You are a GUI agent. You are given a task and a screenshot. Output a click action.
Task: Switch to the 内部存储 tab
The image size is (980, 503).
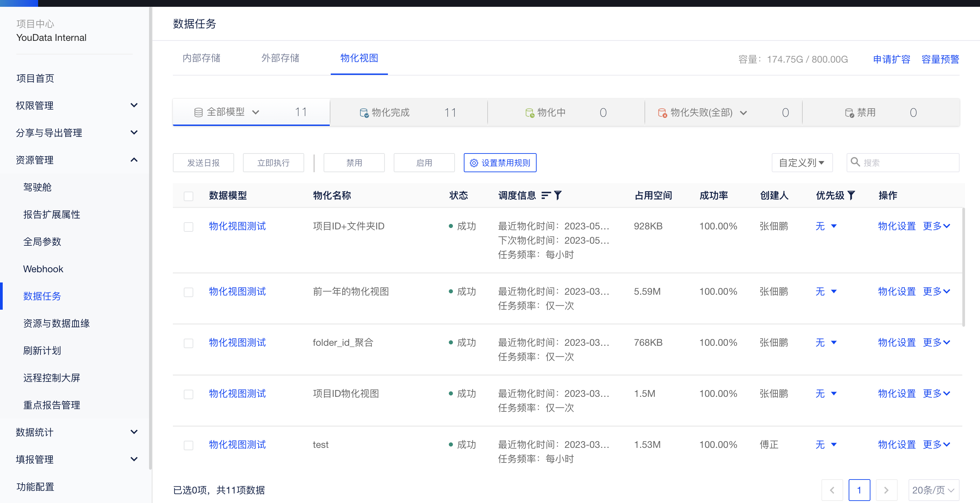(201, 58)
